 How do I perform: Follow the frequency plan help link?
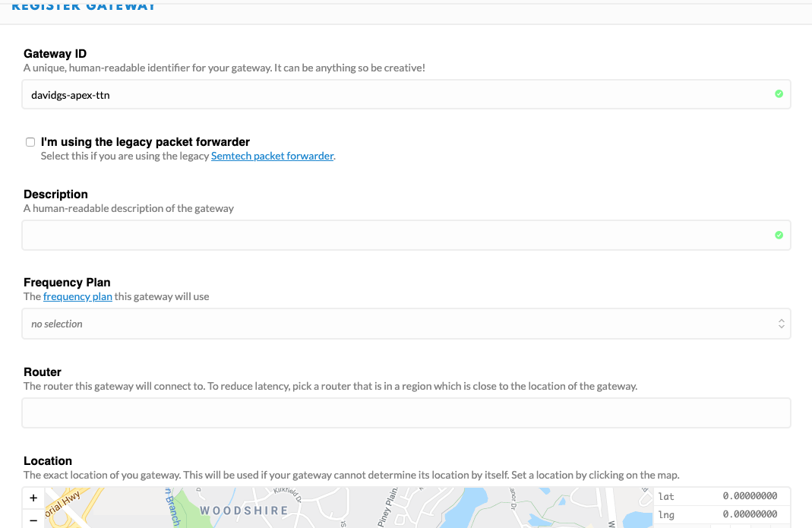(77, 296)
